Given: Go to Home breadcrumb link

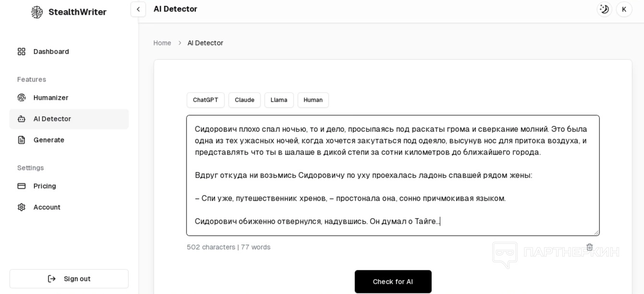Looking at the screenshot, I should coord(162,43).
